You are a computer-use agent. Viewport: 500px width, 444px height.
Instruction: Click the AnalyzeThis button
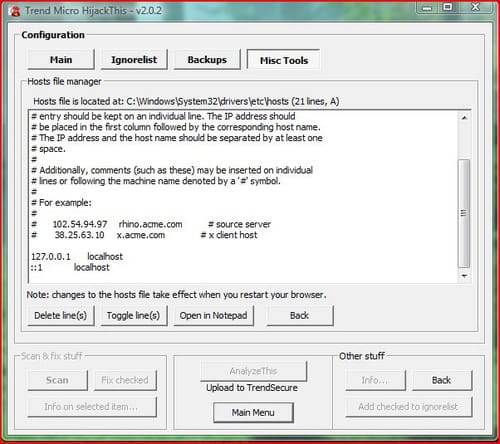(253, 371)
